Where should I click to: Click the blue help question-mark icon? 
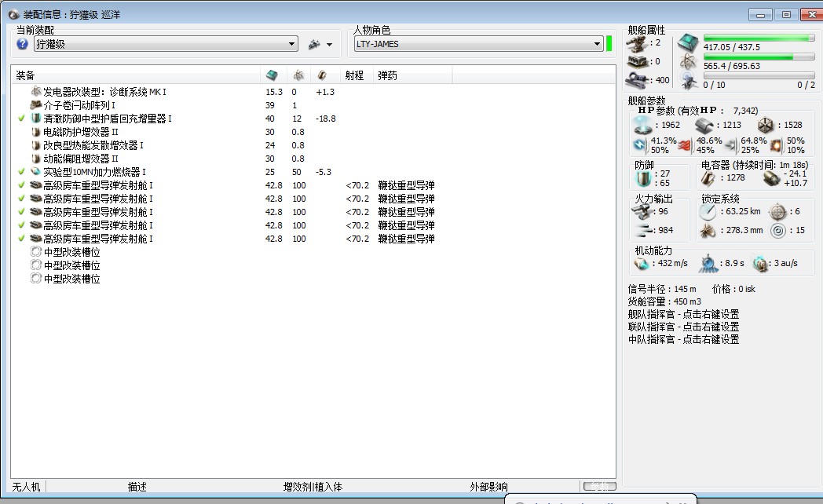22,44
